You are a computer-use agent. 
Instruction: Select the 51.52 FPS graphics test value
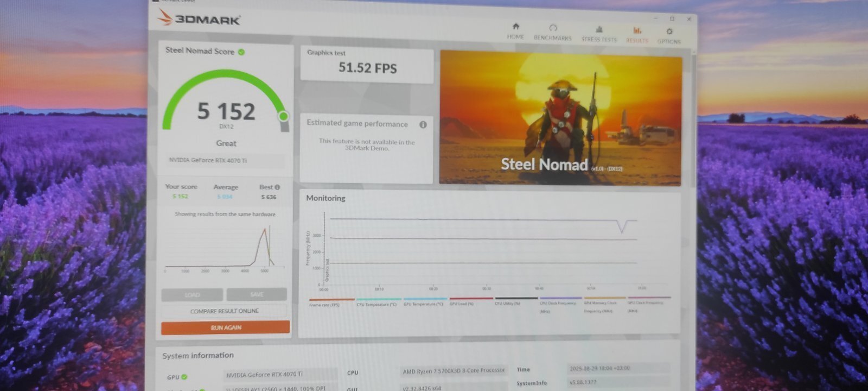(368, 68)
